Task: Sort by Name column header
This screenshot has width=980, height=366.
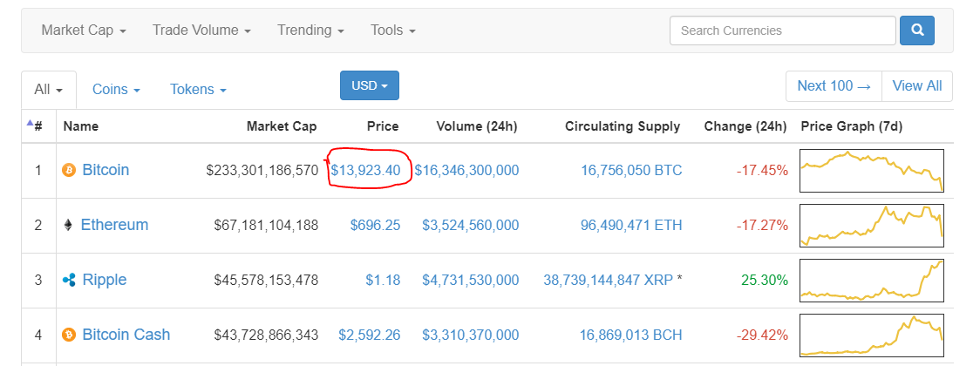Action: click(80, 126)
